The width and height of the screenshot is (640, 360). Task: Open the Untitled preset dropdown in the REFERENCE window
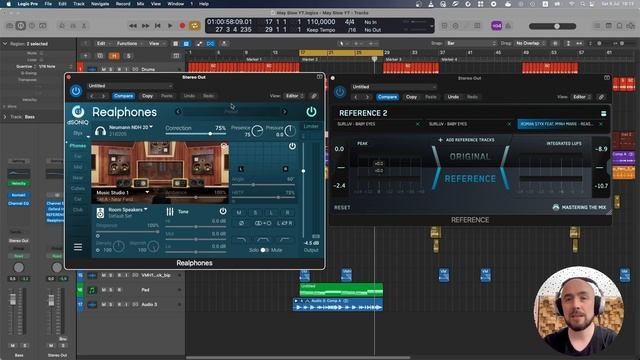pos(394,87)
